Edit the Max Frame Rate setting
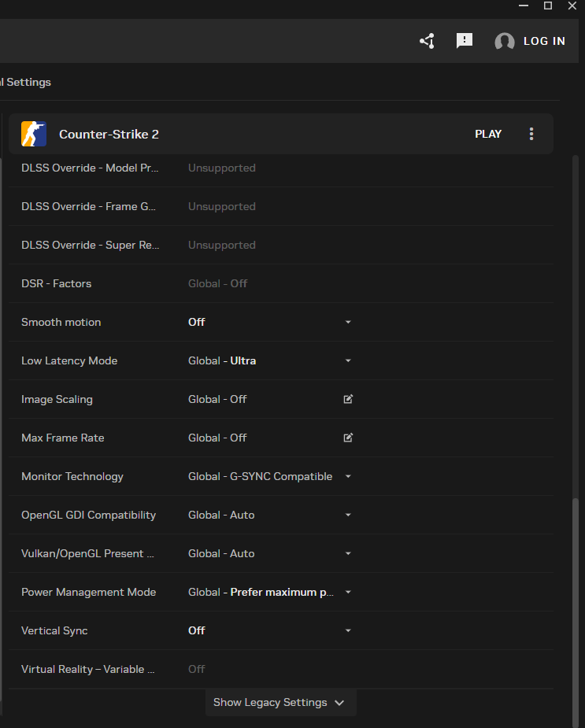585x728 pixels. tap(348, 438)
